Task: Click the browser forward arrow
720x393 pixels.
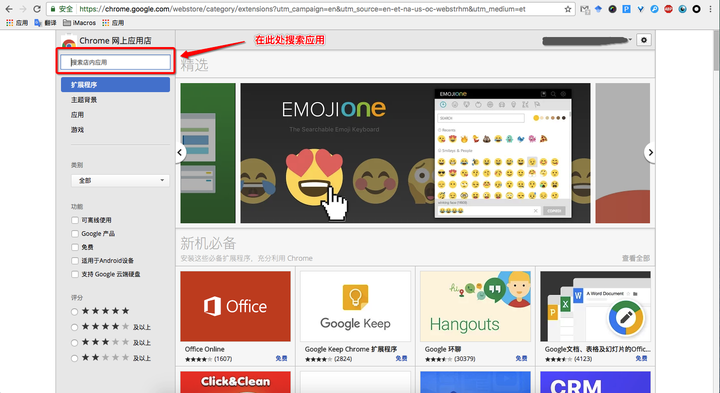Action: pos(22,9)
